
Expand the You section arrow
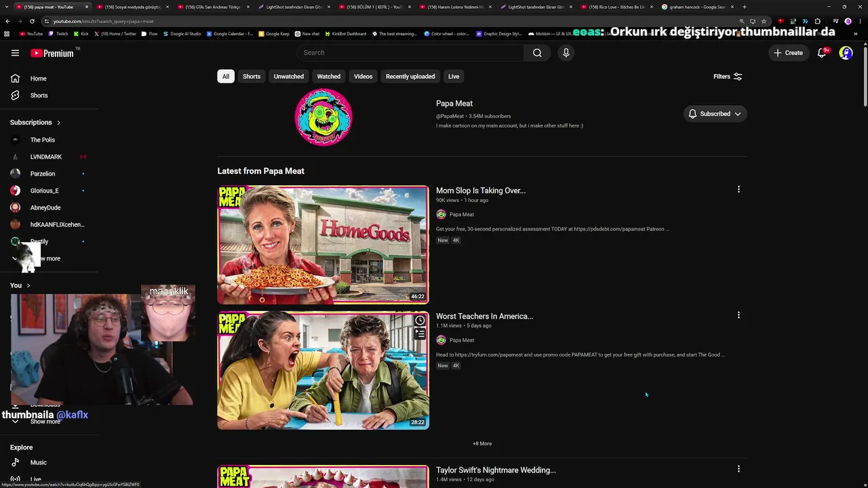pos(28,285)
